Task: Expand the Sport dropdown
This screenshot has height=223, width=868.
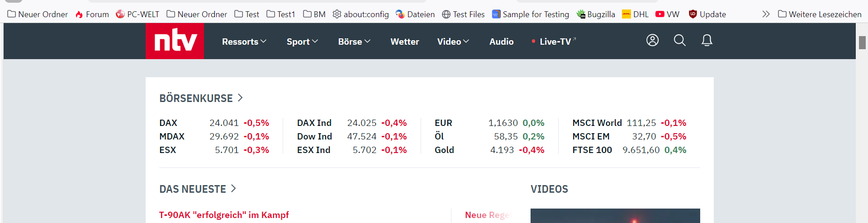Action: pos(302,42)
